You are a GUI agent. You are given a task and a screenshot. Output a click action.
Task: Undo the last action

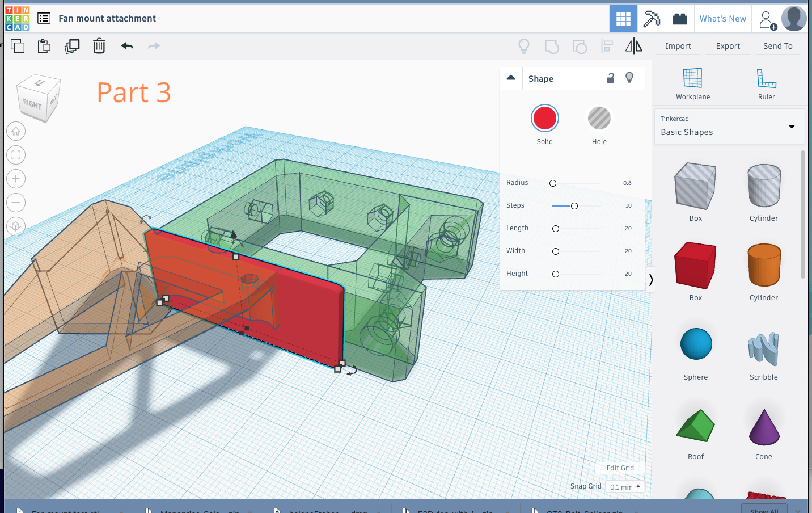pos(127,46)
